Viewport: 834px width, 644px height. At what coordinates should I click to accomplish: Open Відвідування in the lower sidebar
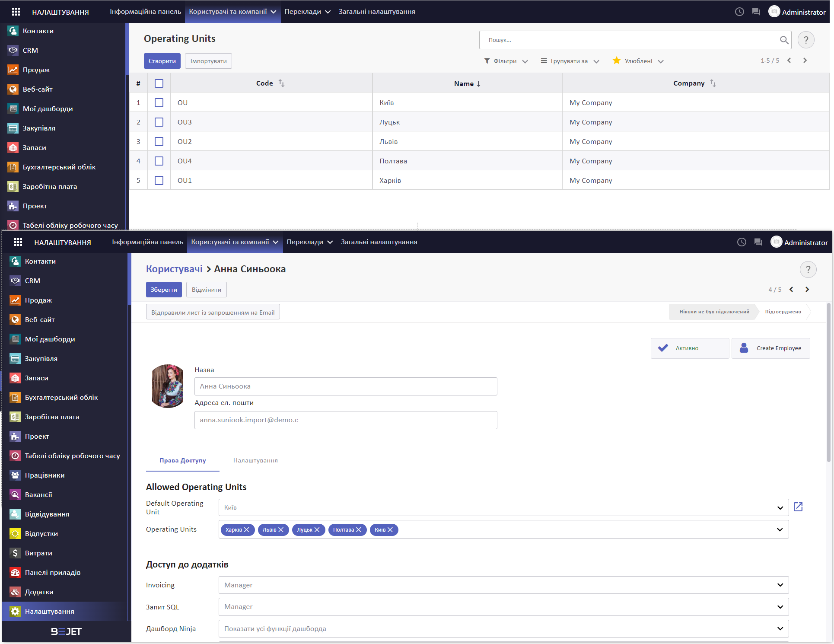(65, 514)
